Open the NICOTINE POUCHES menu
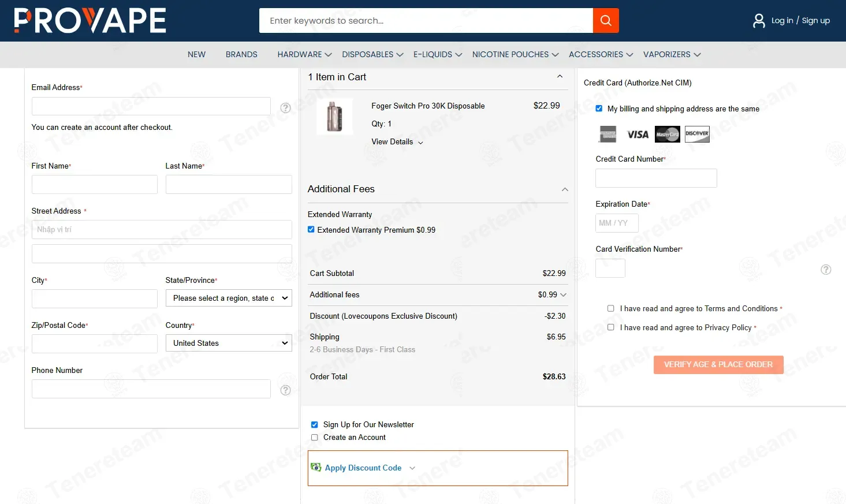Image resolution: width=846 pixels, height=504 pixels. tap(516, 54)
